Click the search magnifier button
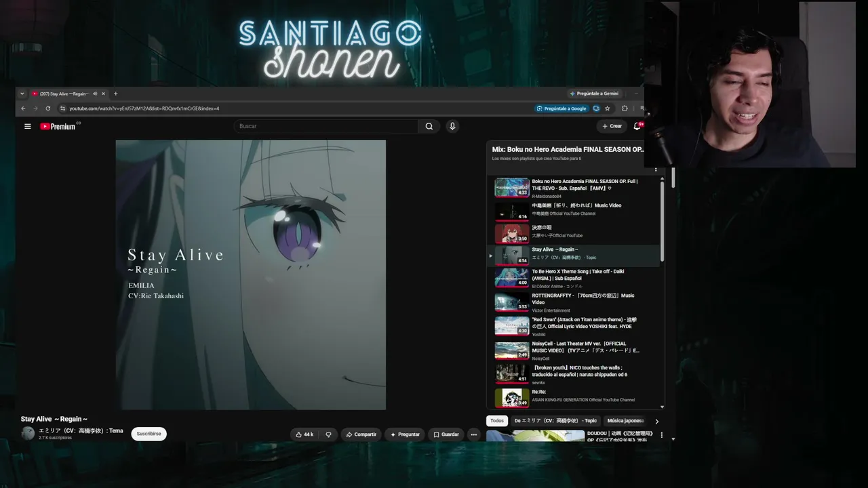This screenshot has height=488, width=868. tap(429, 126)
